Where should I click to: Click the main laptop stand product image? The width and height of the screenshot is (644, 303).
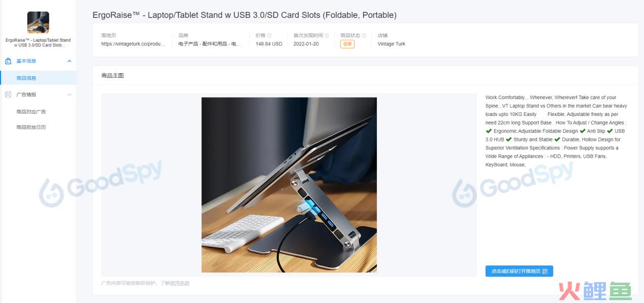pyautogui.click(x=289, y=185)
